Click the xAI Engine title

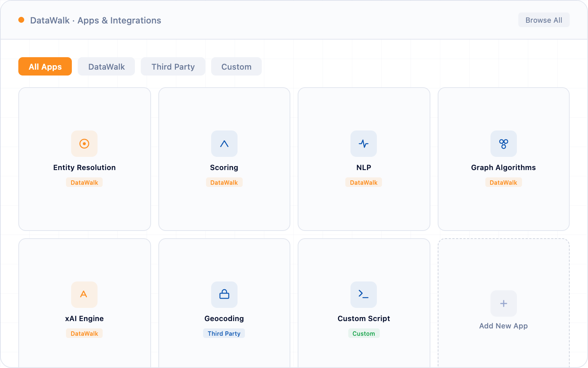(x=84, y=319)
